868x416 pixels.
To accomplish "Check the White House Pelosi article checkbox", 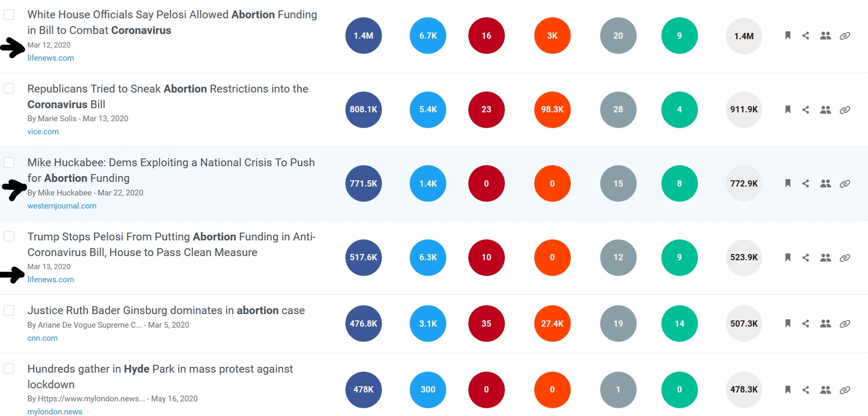I will (x=8, y=15).
